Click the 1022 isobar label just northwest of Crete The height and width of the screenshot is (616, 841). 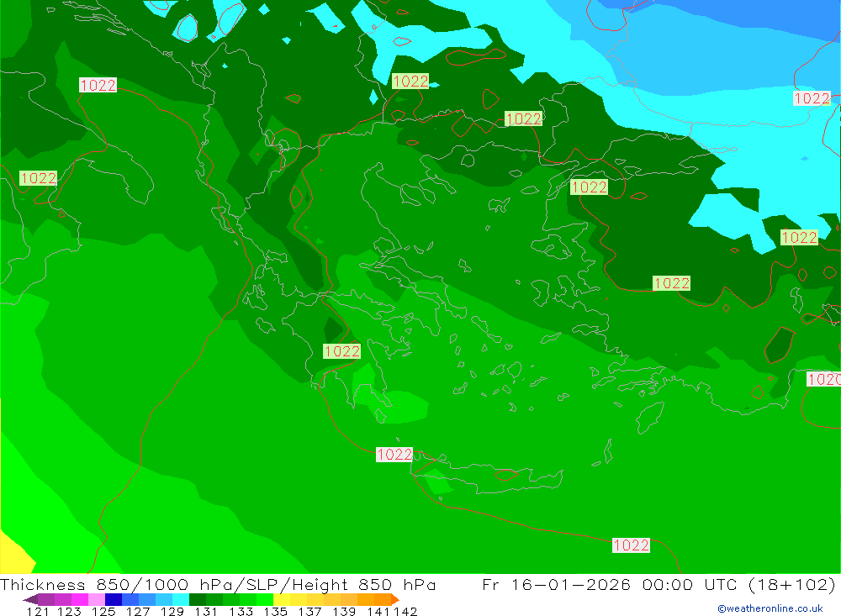(x=394, y=455)
